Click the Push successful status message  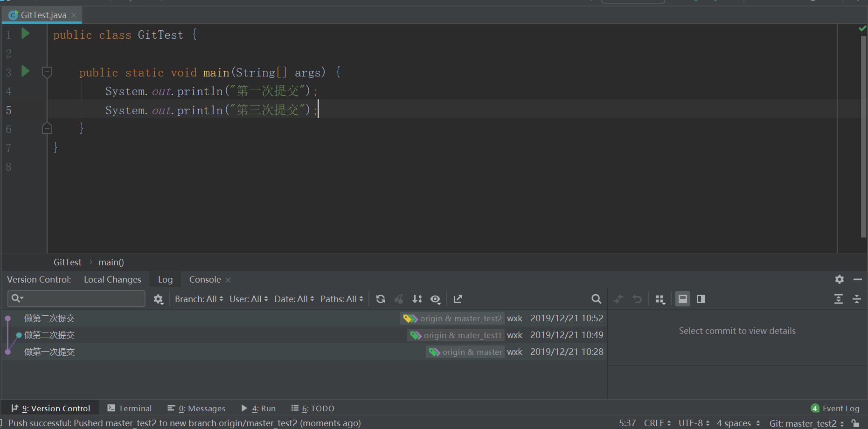click(185, 422)
